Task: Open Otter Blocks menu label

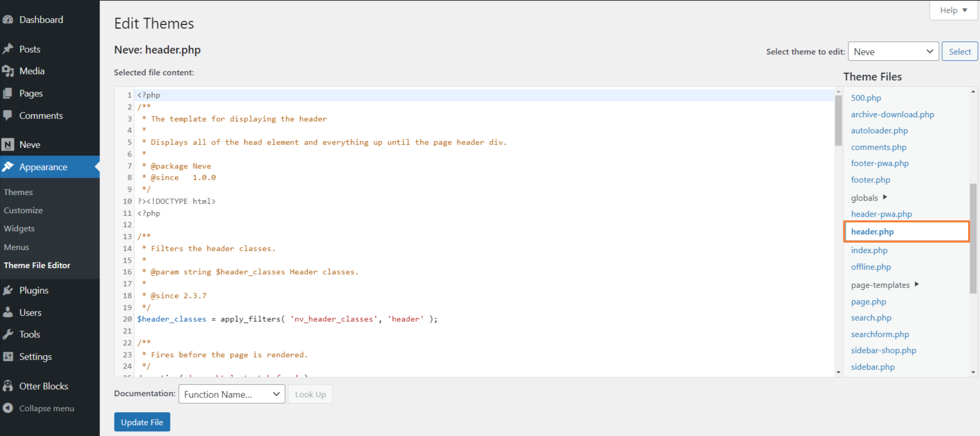Action: [44, 386]
